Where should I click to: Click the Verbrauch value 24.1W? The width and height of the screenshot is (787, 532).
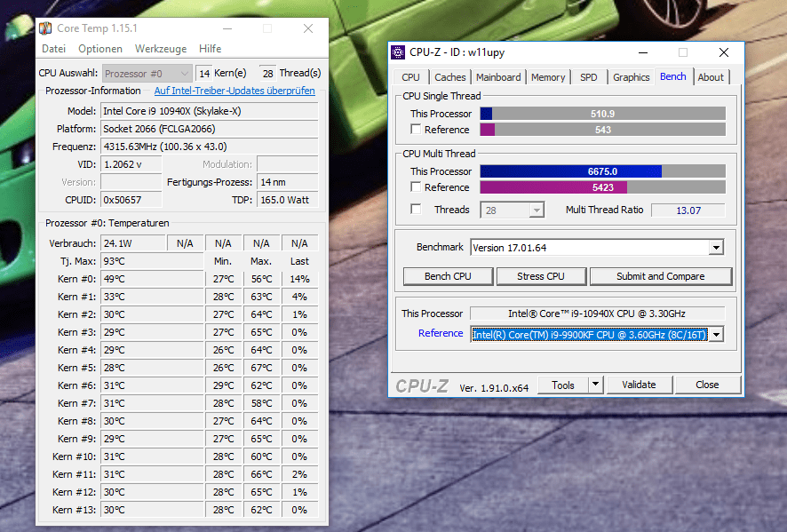pos(133,243)
